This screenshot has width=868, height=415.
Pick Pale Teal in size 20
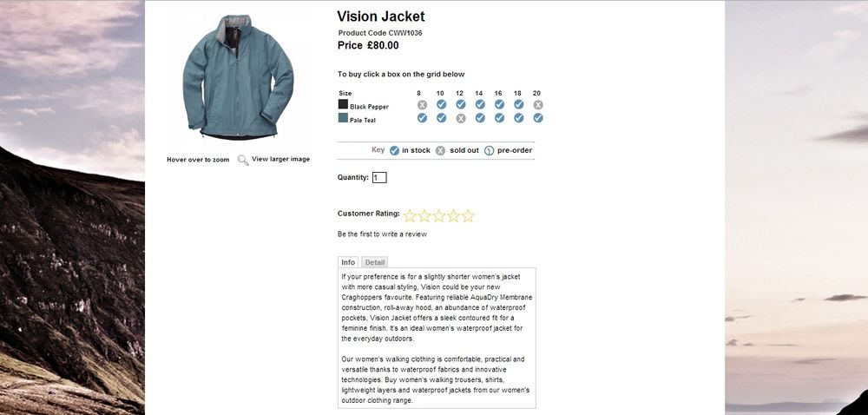tap(537, 118)
